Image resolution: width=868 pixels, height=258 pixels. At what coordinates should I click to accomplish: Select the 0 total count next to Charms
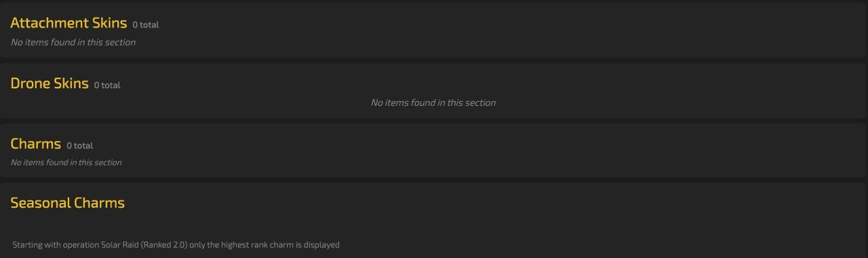tap(80, 146)
